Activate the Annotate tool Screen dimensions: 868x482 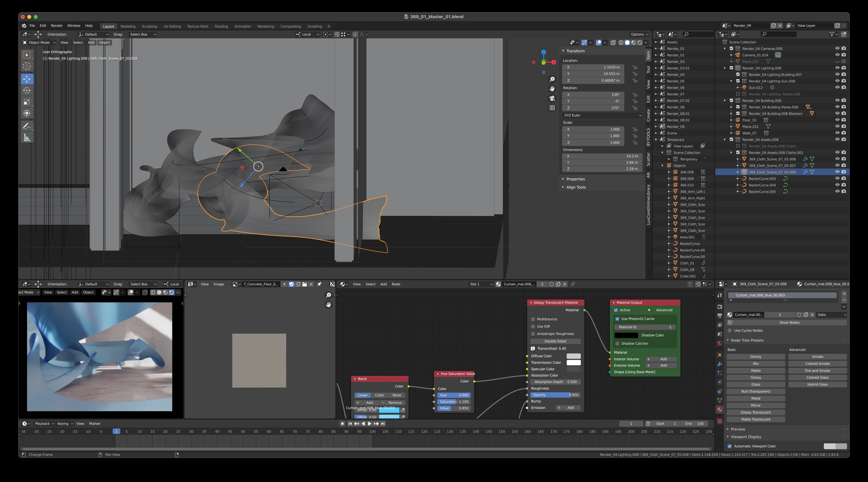(27, 126)
